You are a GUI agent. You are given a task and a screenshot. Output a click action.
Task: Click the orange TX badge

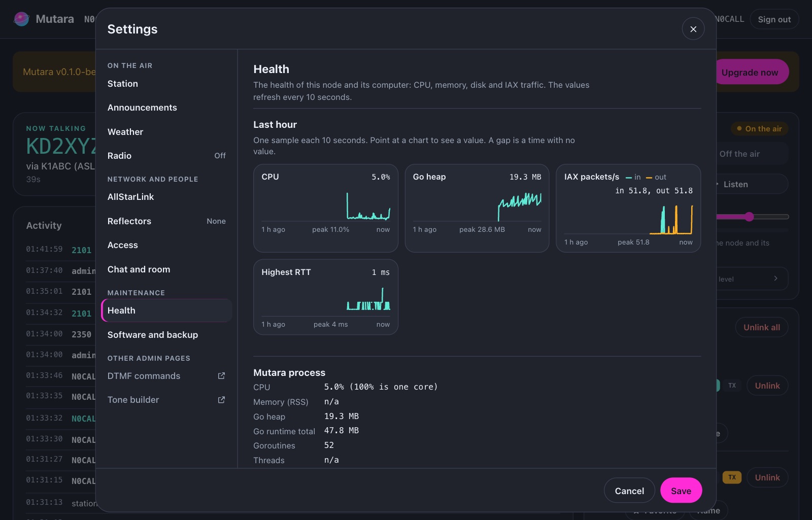click(732, 477)
